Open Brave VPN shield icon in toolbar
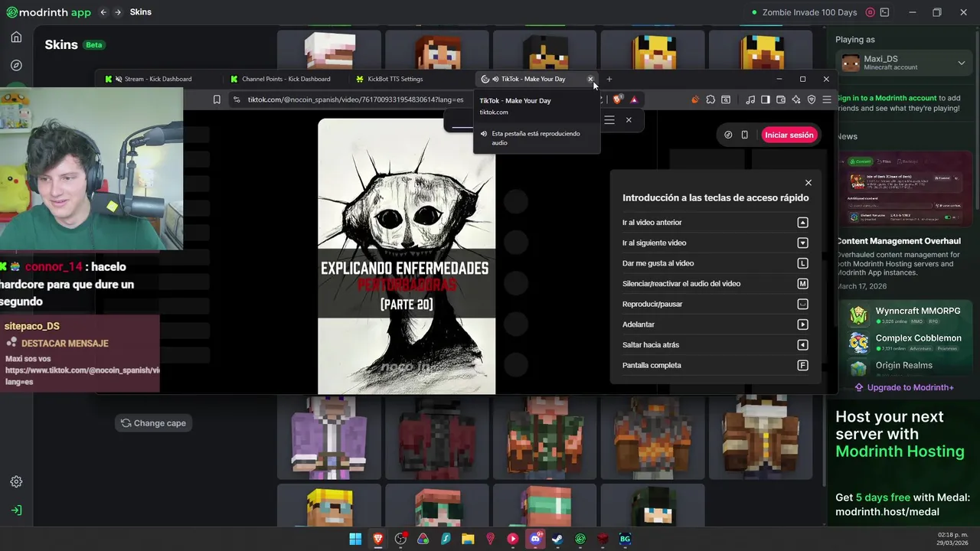 812,99
